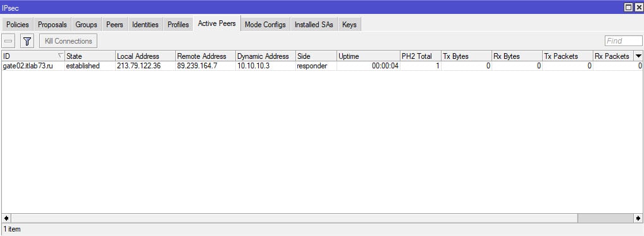Go to the Profiles tab
This screenshot has width=644, height=236.
[178, 25]
